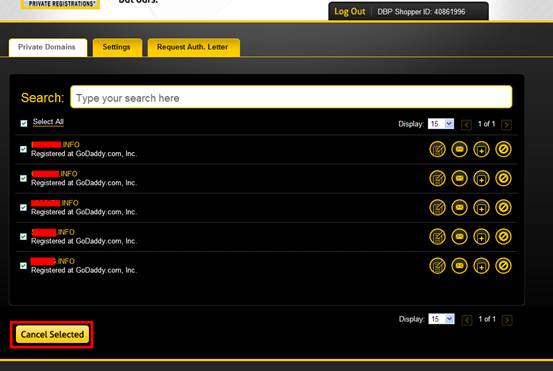The width and height of the screenshot is (553, 371).
Task: Click the edit contact icon in the fifth domain row
Action: point(437,266)
